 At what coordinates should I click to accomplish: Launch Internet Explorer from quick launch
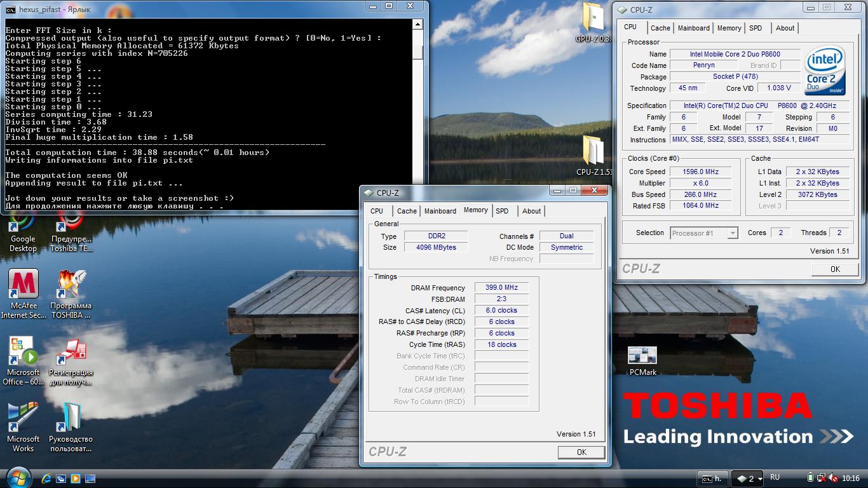point(46,478)
